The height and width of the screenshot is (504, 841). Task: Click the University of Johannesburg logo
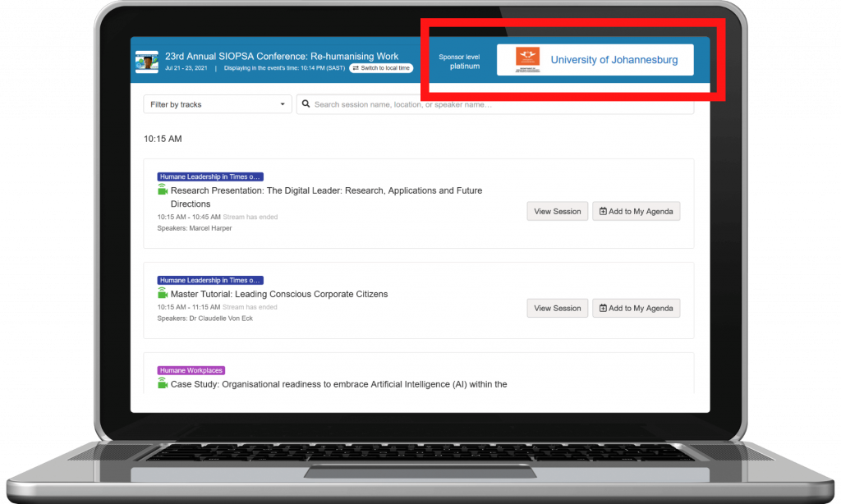527,60
